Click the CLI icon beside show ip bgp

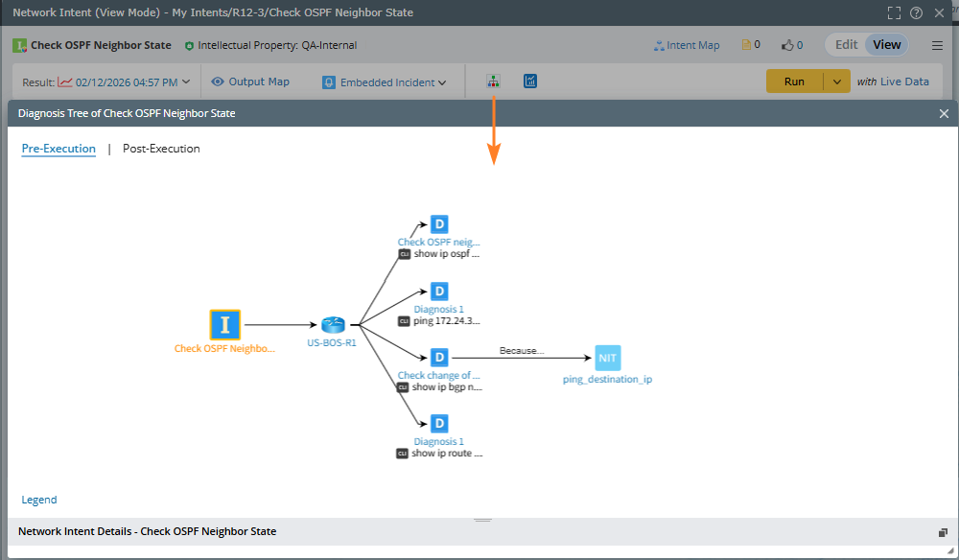(403, 387)
